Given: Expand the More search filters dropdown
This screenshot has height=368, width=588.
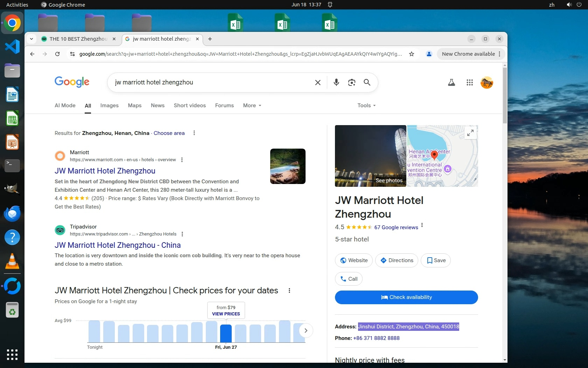Looking at the screenshot, I should pos(252,105).
